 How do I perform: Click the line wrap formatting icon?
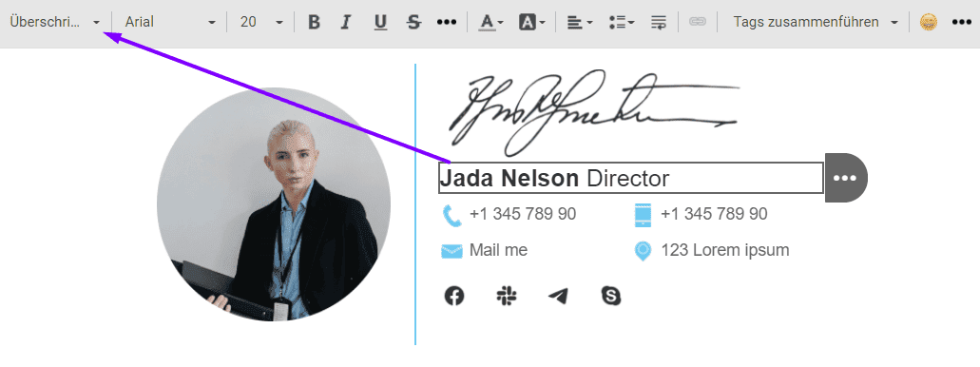(x=658, y=23)
